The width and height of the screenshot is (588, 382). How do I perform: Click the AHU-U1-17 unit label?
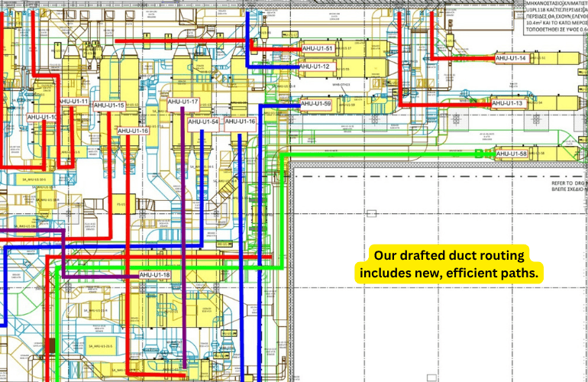coord(183,102)
